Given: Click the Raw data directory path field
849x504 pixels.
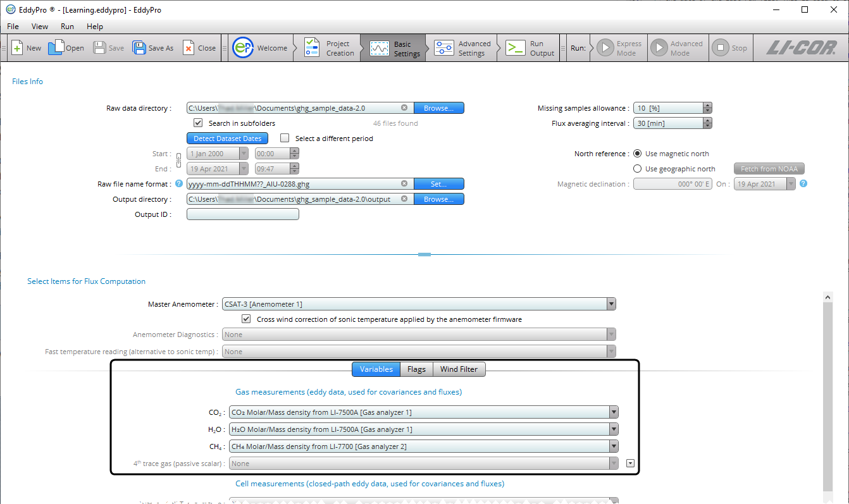Looking at the screenshot, I should (x=300, y=108).
